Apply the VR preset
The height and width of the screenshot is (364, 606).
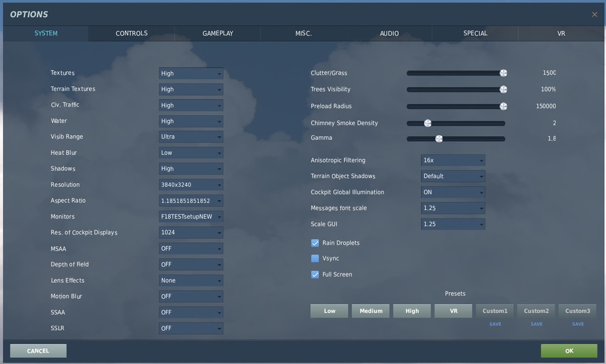pyautogui.click(x=453, y=311)
